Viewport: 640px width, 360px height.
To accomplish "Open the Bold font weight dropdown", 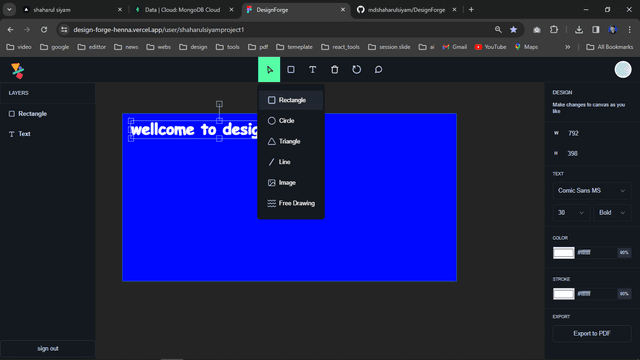I will pos(612,213).
